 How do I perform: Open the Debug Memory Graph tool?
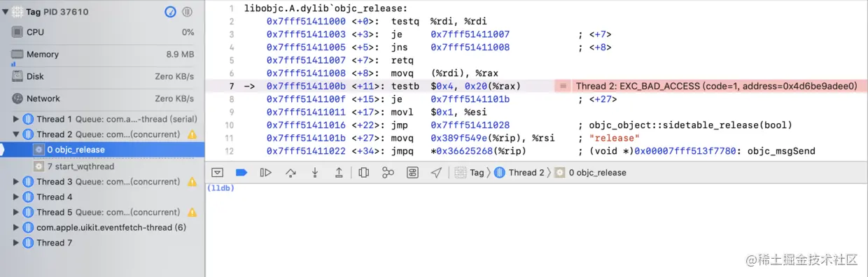tap(388, 172)
